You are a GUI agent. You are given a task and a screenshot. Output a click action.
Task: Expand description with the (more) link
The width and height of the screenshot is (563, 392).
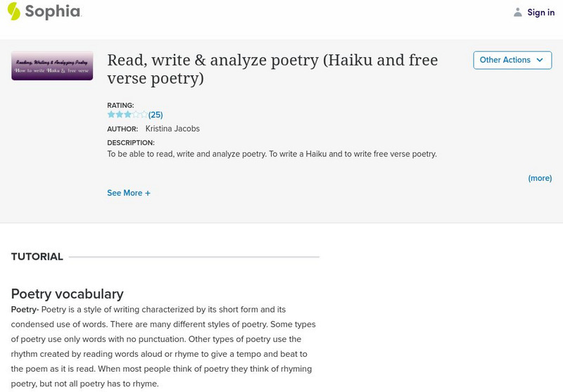[540, 178]
